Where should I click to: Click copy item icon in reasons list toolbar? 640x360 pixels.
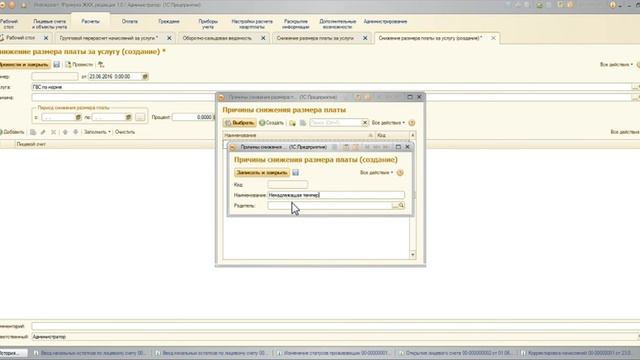(303, 123)
